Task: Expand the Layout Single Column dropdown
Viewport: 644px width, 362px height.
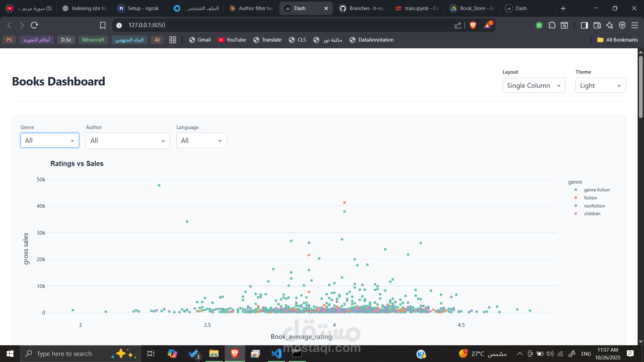Action: click(x=534, y=85)
